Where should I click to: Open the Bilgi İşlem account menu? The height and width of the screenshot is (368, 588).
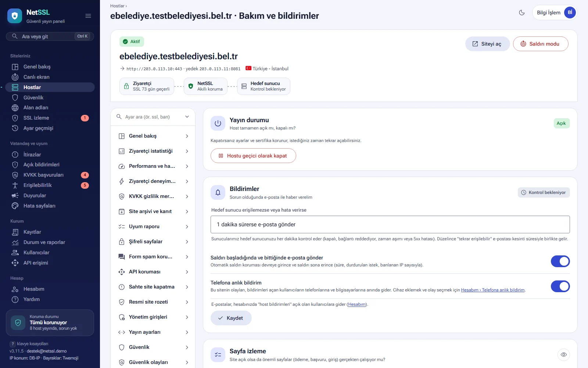point(555,13)
